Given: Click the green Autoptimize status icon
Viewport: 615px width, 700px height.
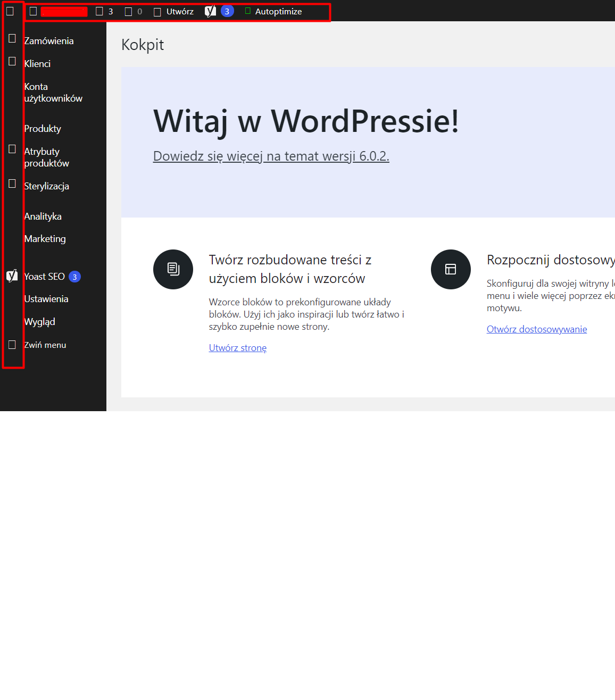Looking at the screenshot, I should point(248,11).
